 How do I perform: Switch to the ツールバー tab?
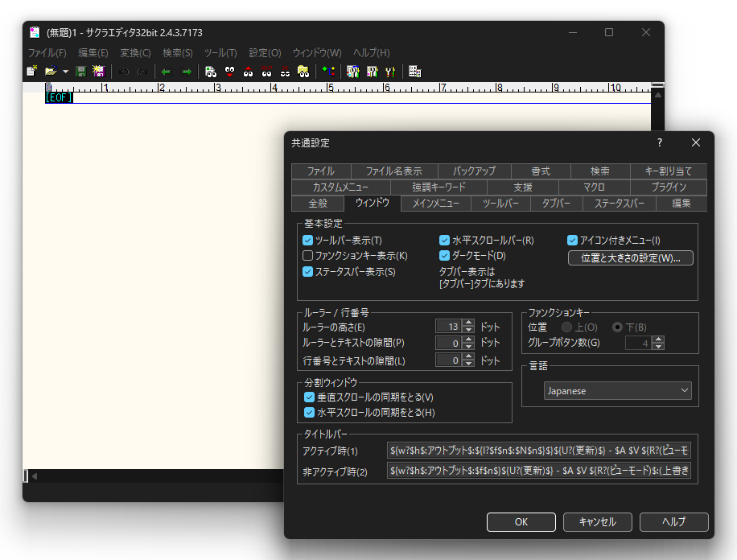click(500, 204)
